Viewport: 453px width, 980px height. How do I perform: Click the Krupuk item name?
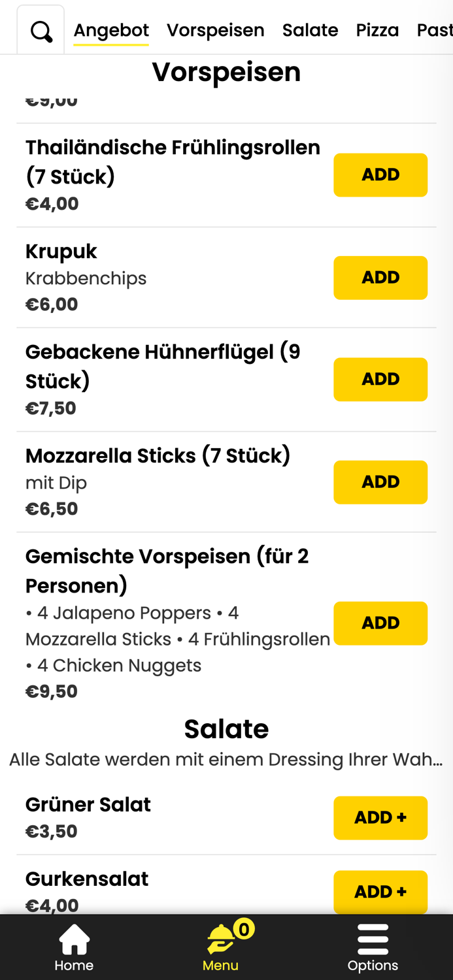point(60,251)
